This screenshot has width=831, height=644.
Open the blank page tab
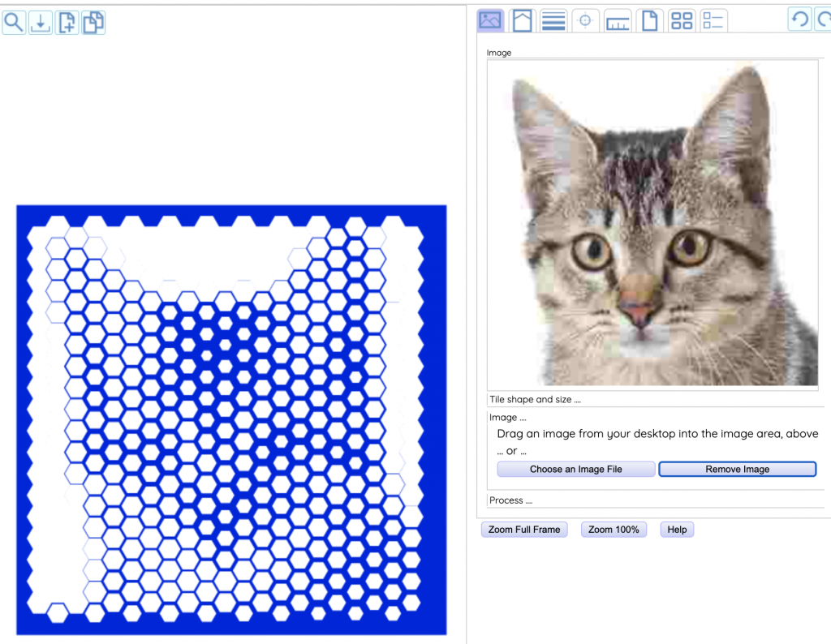pos(650,20)
